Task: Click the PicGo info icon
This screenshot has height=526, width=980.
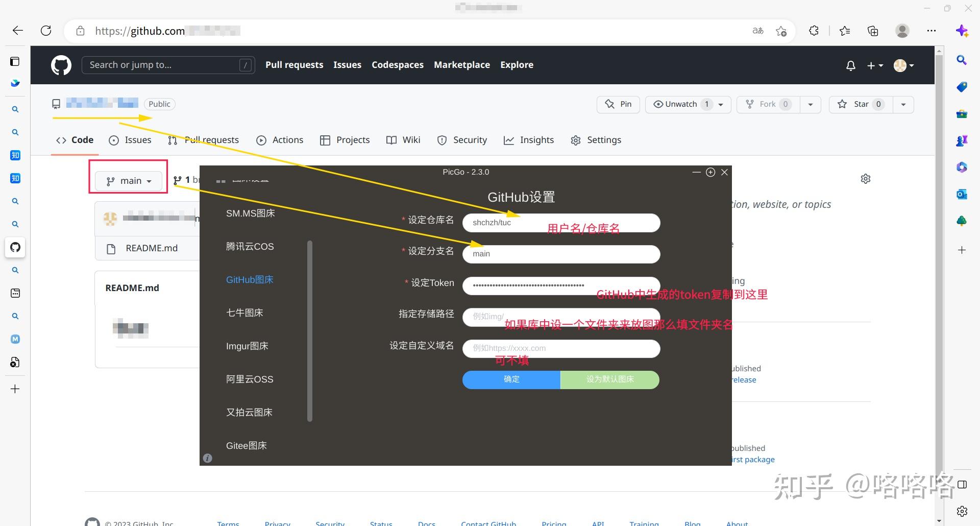Action: pos(207,458)
